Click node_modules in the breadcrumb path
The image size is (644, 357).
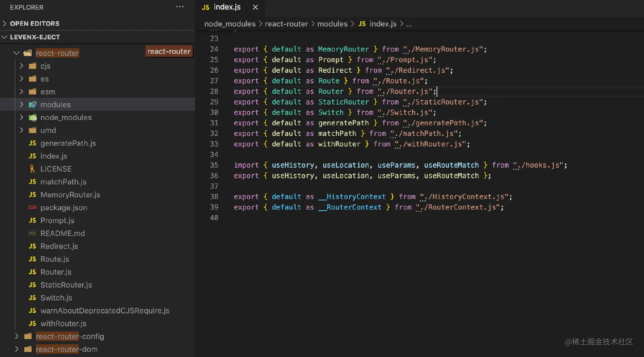pos(230,24)
